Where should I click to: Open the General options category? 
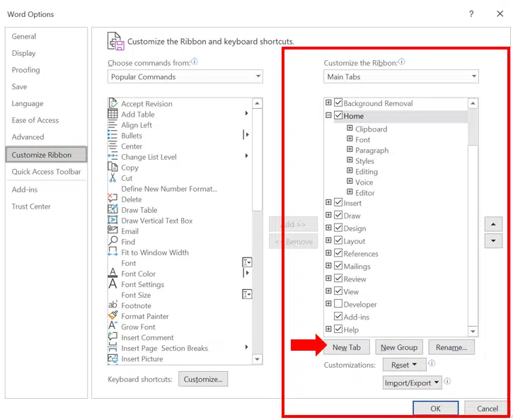24,36
